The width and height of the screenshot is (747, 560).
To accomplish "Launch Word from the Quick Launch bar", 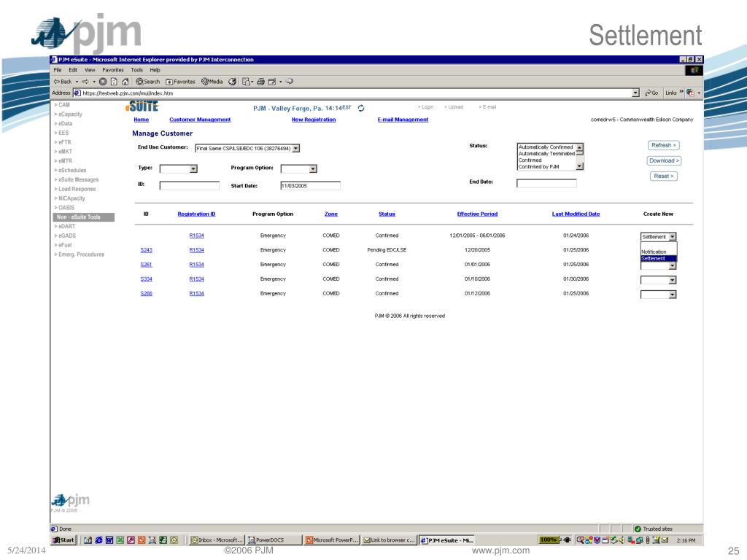I will coord(109,540).
